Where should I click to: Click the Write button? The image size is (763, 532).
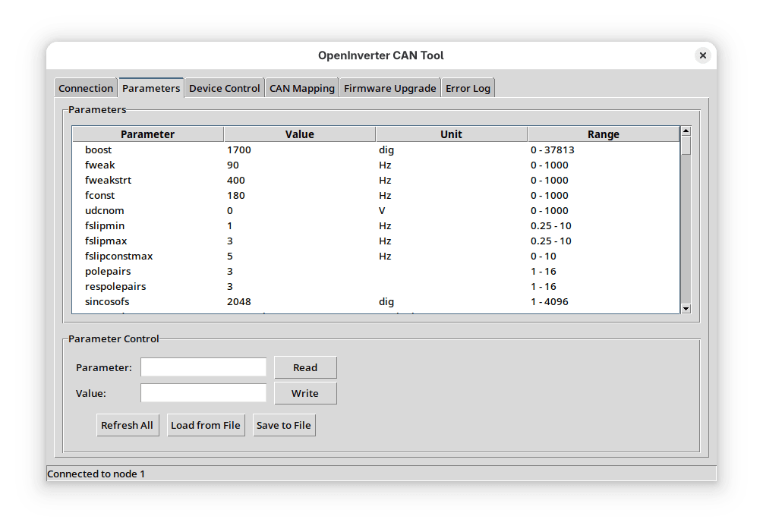pyautogui.click(x=305, y=393)
